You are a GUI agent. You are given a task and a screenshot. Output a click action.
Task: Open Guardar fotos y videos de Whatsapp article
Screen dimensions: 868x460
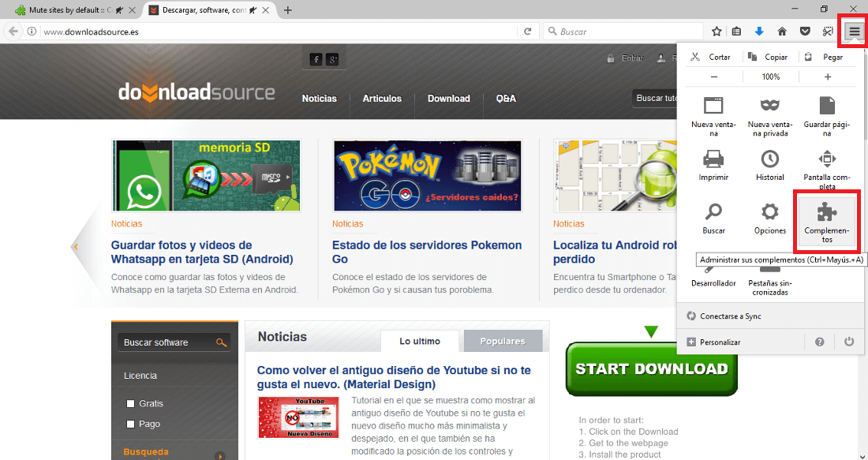point(202,252)
